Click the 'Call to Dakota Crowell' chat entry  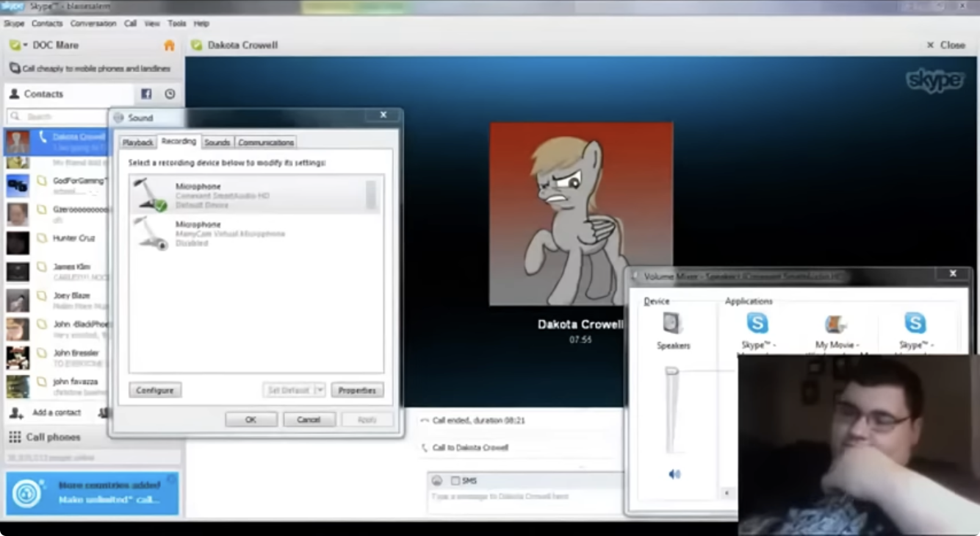tap(470, 448)
